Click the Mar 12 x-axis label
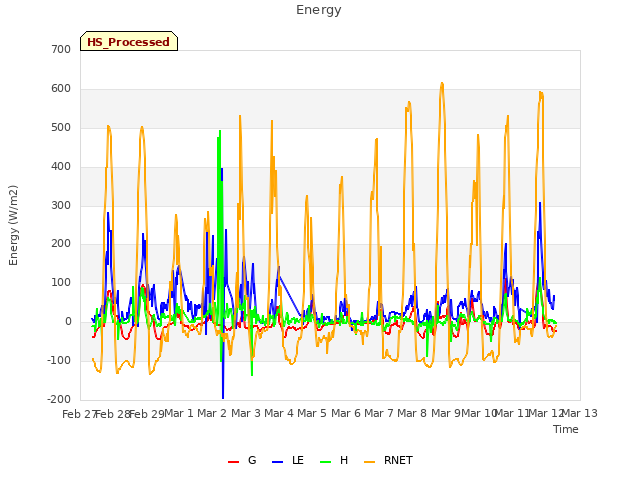The image size is (640, 480). (546, 413)
